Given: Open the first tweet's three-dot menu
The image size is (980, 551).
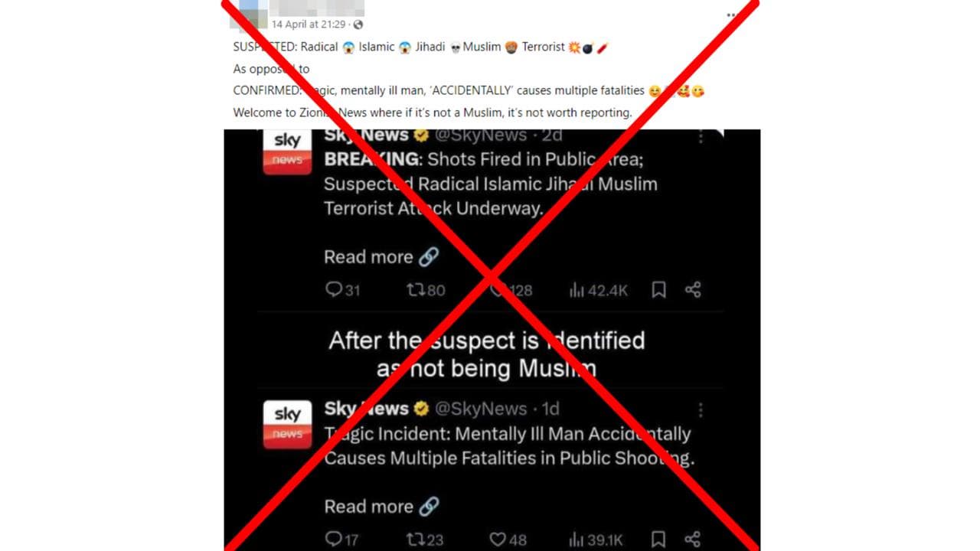Looking at the screenshot, I should 700,137.
